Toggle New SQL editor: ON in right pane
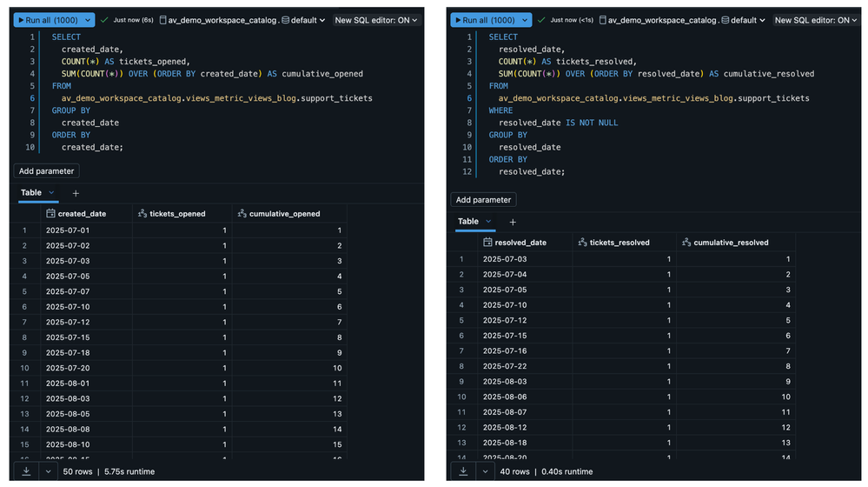Screen dimensions: 868x487 point(816,19)
